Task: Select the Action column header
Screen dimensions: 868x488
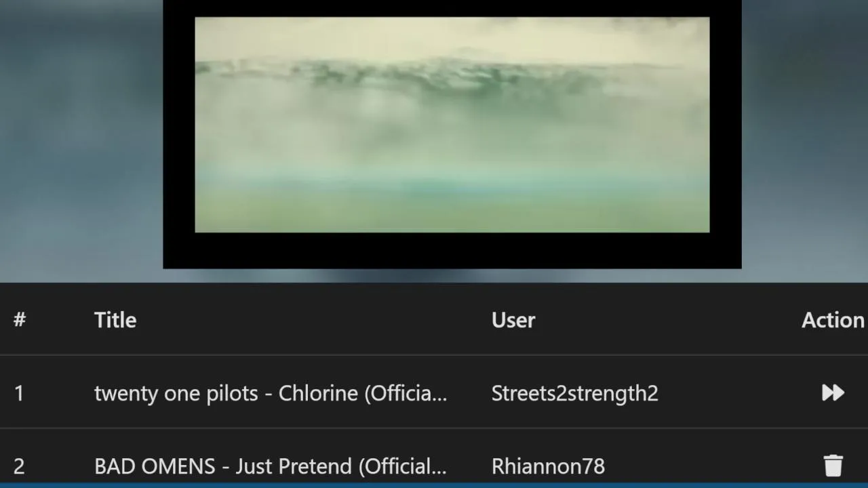Action: pyautogui.click(x=833, y=320)
